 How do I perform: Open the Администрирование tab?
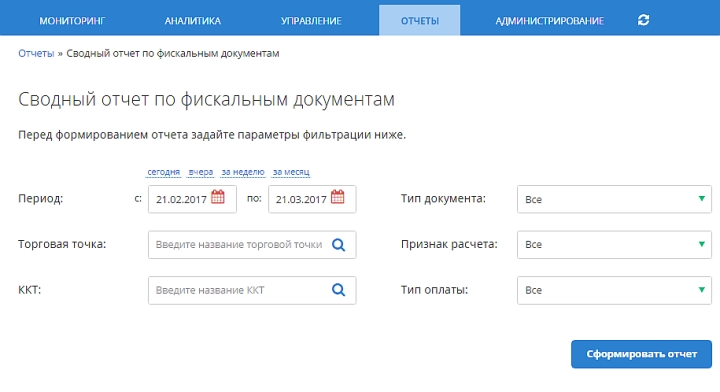(x=549, y=21)
